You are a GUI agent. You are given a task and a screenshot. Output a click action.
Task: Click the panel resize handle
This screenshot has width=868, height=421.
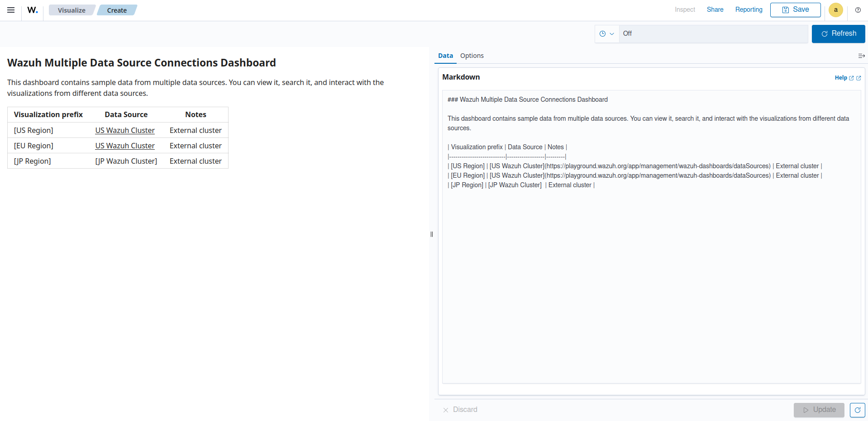click(432, 234)
